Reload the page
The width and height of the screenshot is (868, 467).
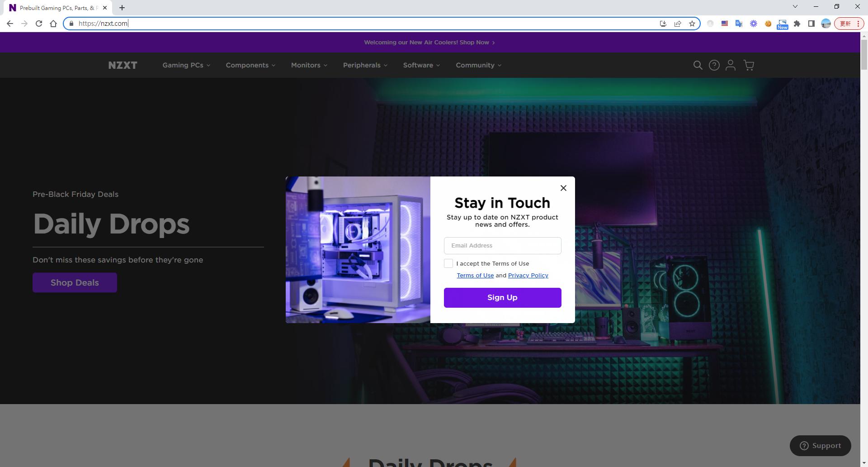point(39,24)
